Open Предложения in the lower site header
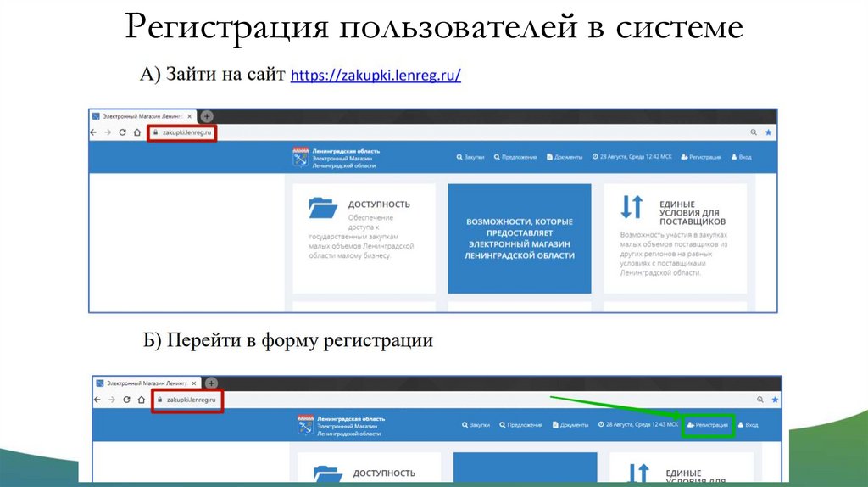The image size is (868, 487). 521,425
